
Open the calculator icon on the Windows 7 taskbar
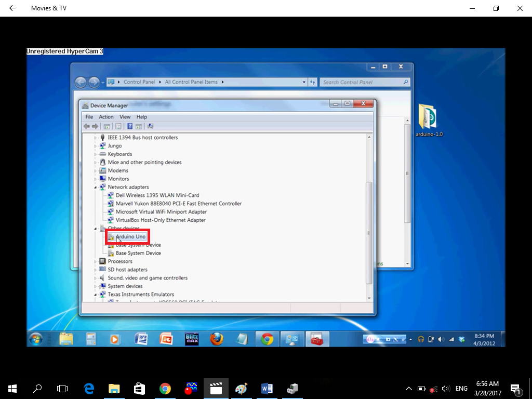coord(91,339)
